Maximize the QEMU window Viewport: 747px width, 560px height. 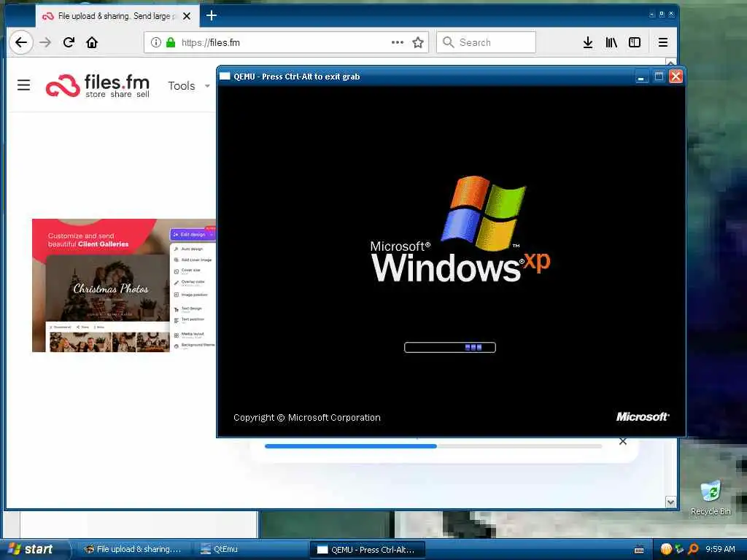click(x=659, y=77)
